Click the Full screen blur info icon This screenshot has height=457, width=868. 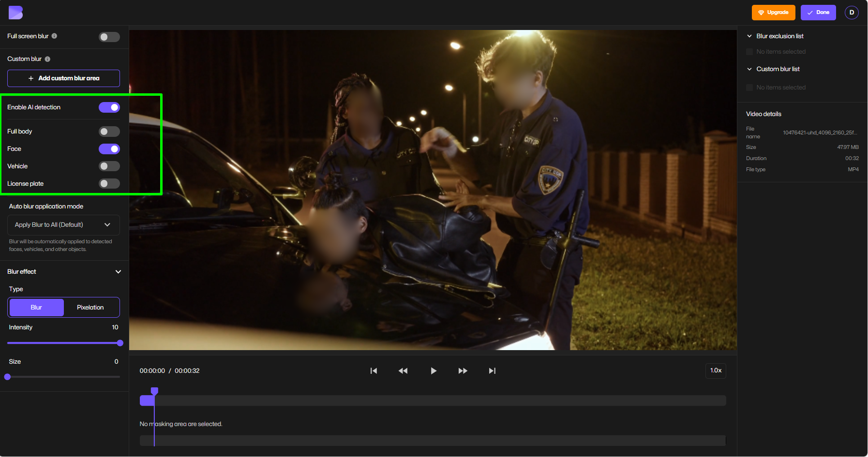[x=55, y=36]
